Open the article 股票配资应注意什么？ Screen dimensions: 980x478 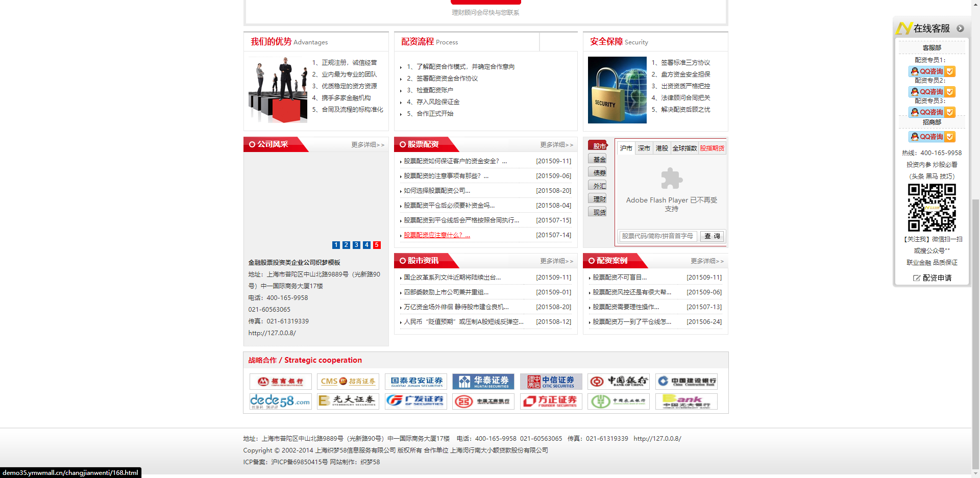[x=436, y=235]
